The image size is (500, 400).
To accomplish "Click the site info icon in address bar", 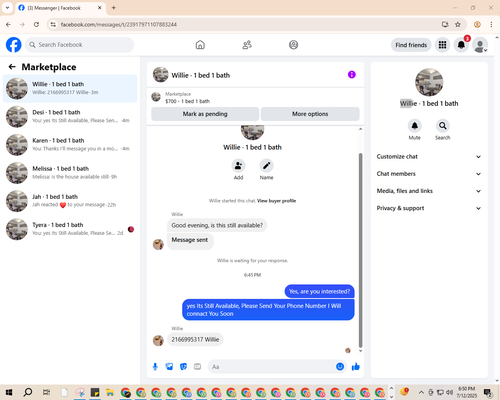I will [x=53, y=24].
